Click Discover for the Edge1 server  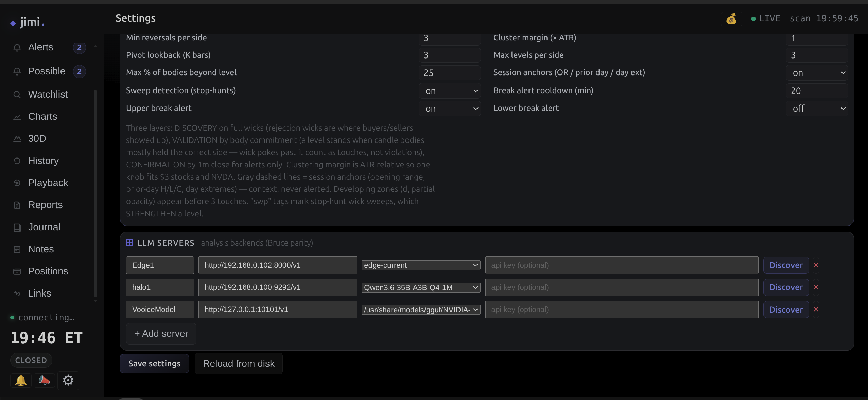point(786,265)
